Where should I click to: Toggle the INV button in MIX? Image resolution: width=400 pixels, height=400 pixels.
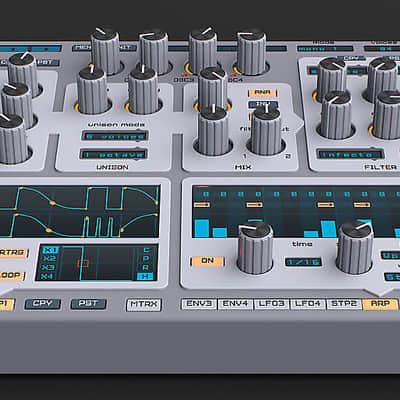tap(263, 104)
